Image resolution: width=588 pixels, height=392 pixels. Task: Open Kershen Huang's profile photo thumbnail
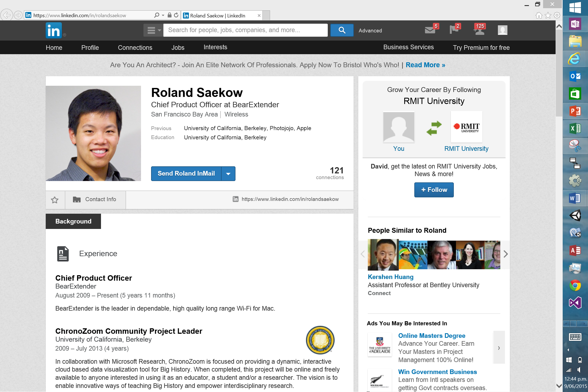(x=383, y=255)
